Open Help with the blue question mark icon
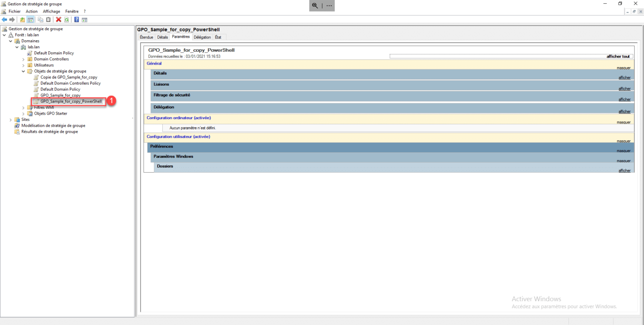The image size is (644, 325). coord(77,20)
